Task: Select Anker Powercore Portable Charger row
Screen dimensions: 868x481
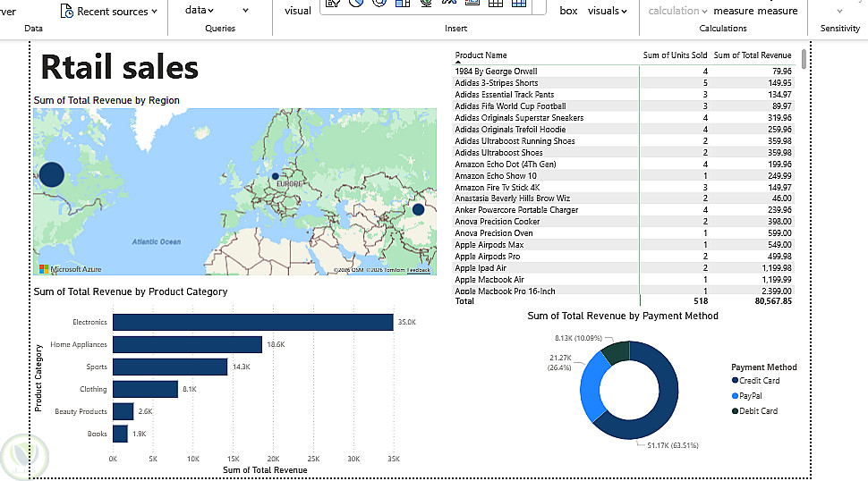Action: pyautogui.click(x=623, y=209)
